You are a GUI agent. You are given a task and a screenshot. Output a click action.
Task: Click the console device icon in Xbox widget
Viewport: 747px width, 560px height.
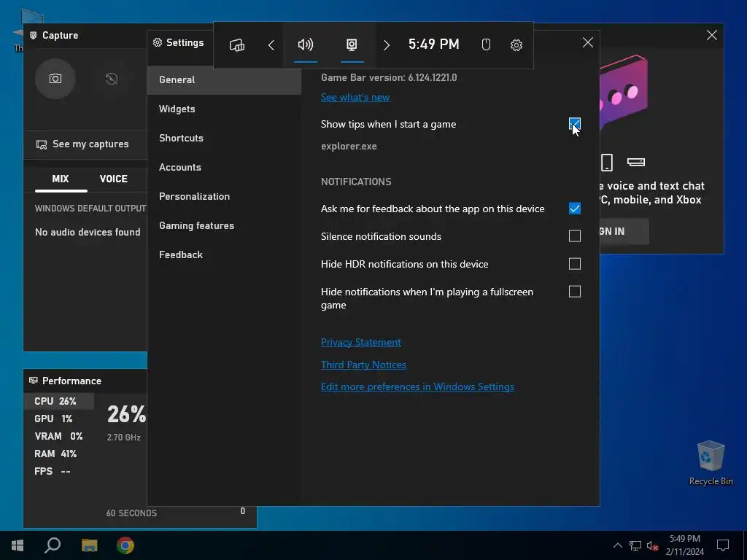(636, 163)
